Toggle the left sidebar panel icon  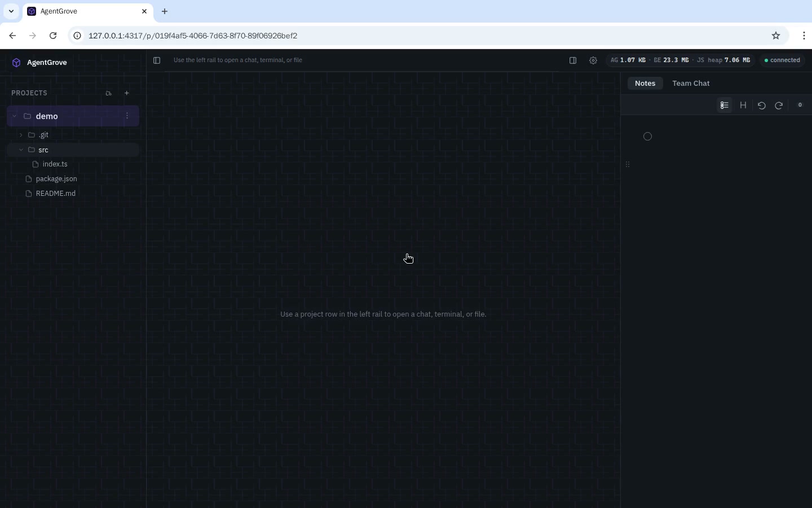[x=157, y=60]
